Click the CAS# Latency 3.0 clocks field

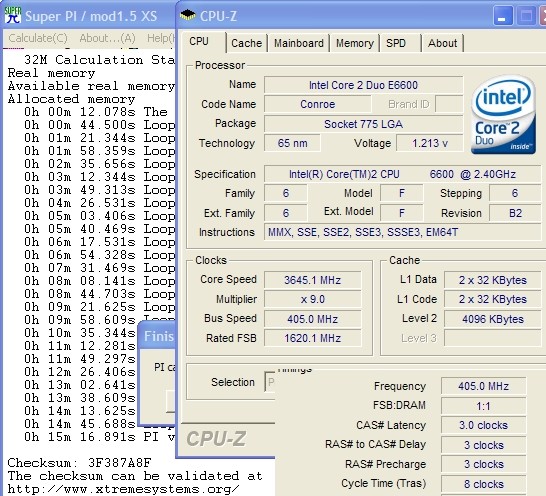[x=483, y=425]
